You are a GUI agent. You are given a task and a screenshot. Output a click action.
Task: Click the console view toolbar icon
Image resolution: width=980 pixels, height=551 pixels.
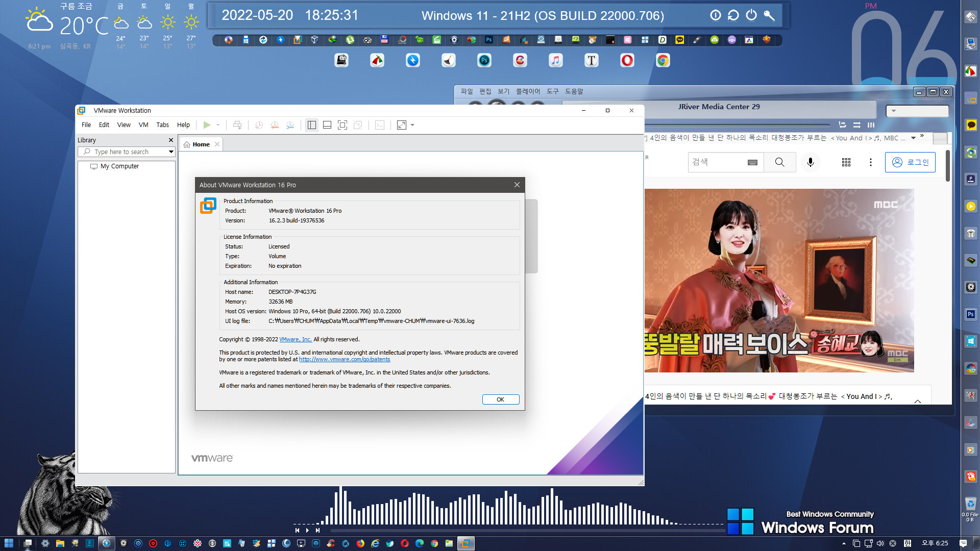(380, 125)
